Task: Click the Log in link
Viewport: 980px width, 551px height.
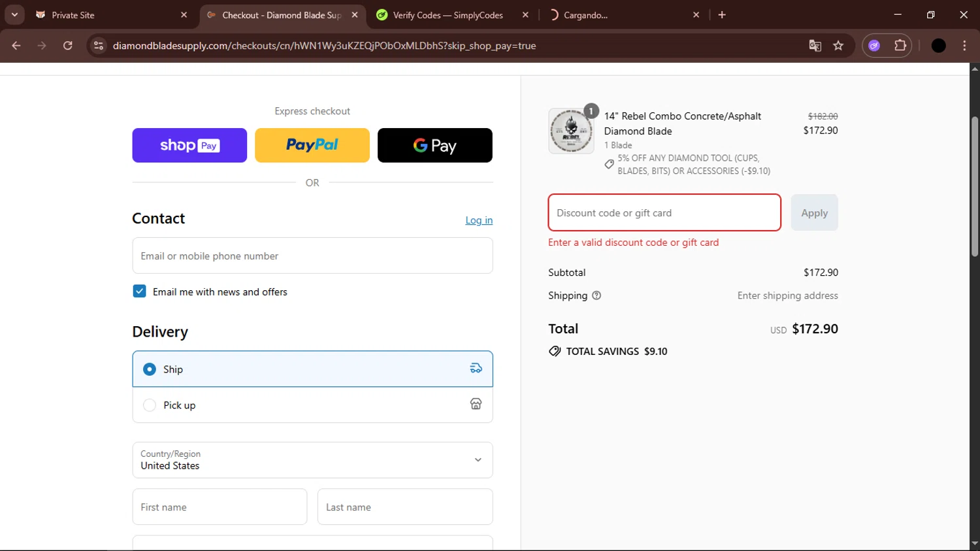Action: (479, 220)
